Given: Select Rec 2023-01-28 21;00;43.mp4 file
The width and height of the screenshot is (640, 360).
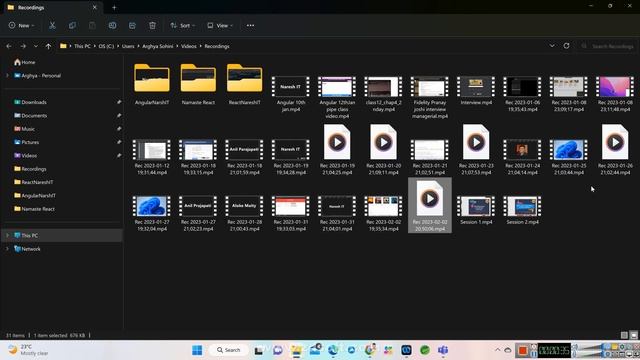Looking at the screenshot, I should click(x=244, y=213).
